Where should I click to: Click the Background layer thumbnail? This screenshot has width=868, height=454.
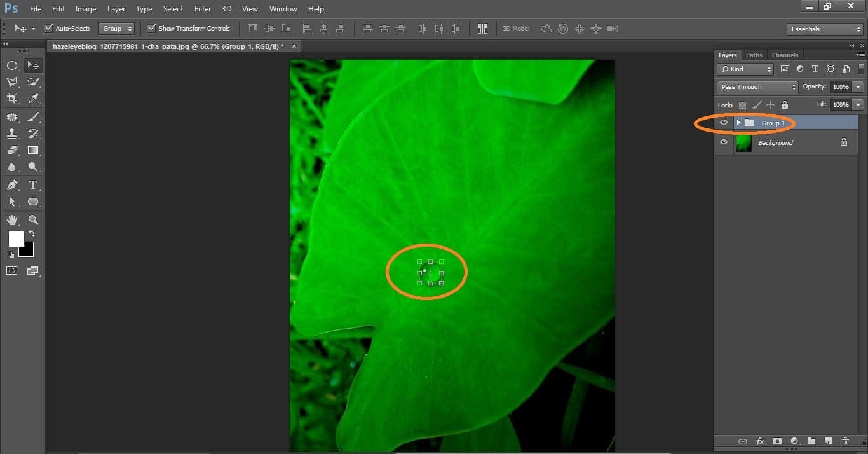pyautogui.click(x=744, y=142)
